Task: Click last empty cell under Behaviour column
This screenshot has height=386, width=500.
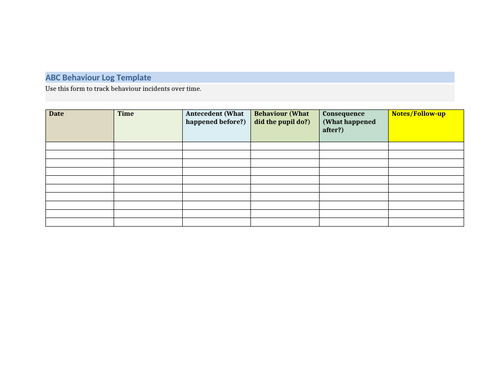Action: tap(285, 222)
